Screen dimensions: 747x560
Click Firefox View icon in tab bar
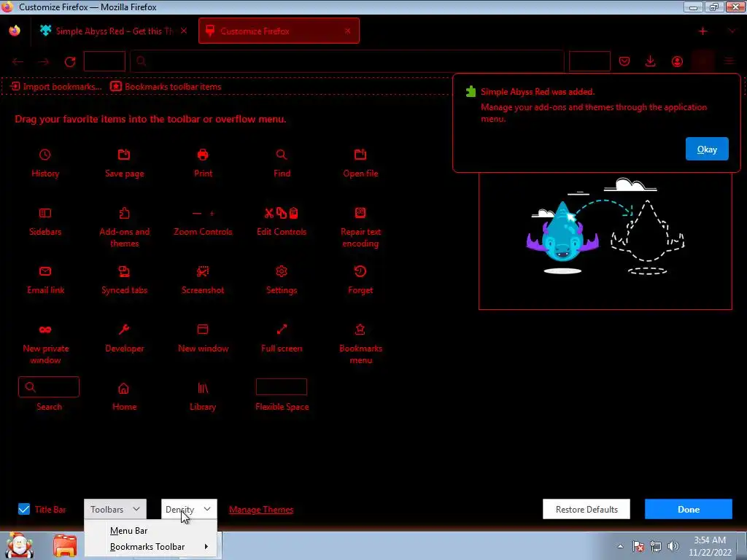pyautogui.click(x=15, y=31)
